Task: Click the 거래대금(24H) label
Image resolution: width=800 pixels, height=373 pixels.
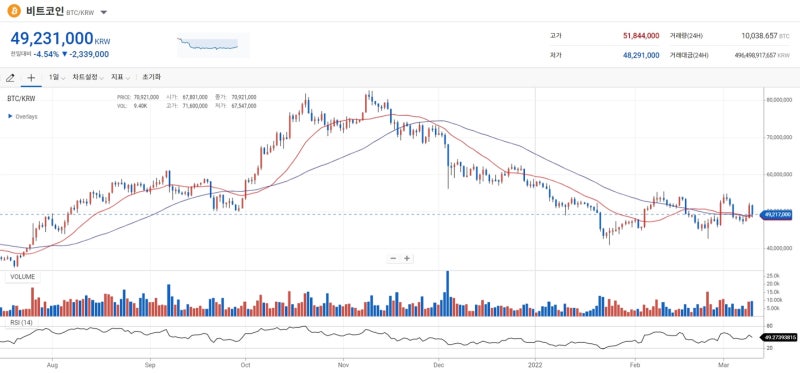Action: click(x=689, y=55)
